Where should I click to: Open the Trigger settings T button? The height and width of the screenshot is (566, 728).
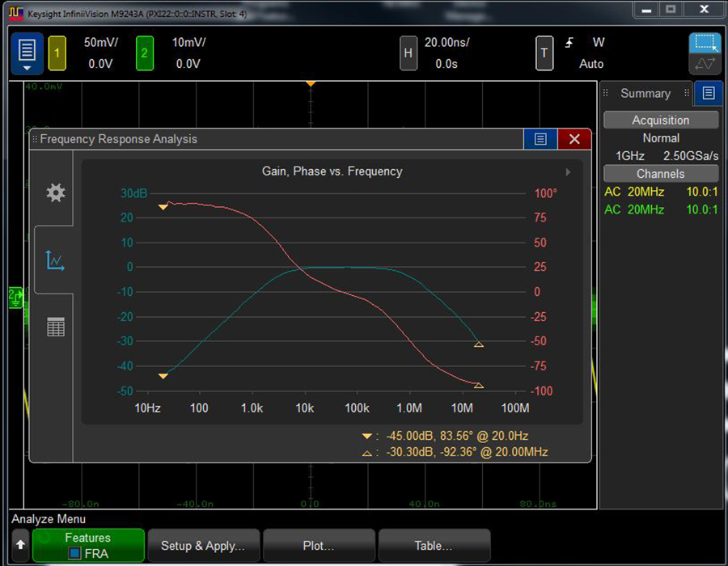click(544, 53)
